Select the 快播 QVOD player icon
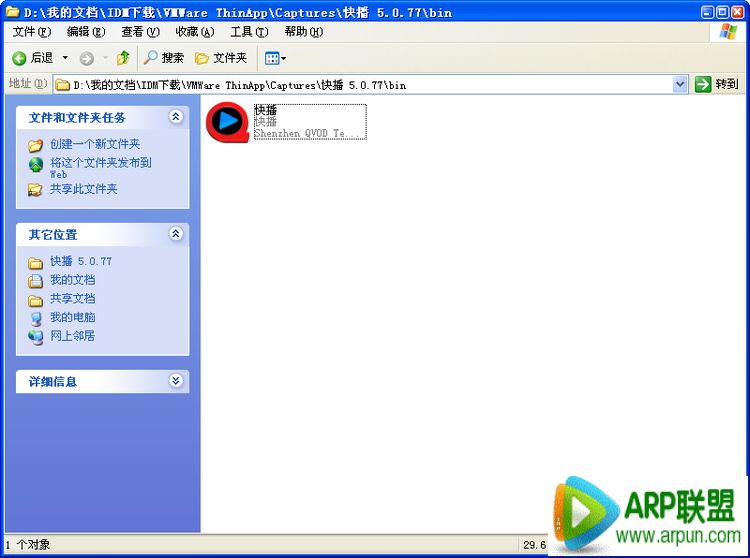This screenshot has width=750, height=558. pyautogui.click(x=227, y=122)
